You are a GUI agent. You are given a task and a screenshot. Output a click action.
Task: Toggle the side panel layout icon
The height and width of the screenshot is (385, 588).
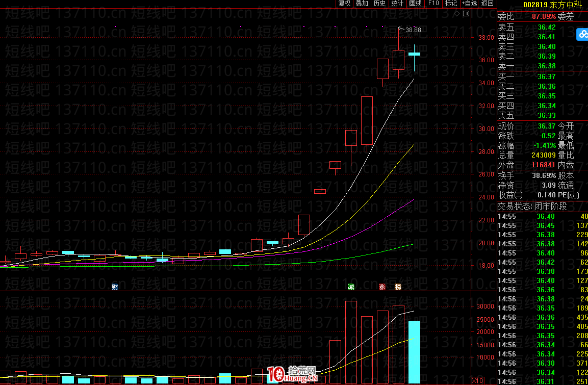tap(466, 14)
